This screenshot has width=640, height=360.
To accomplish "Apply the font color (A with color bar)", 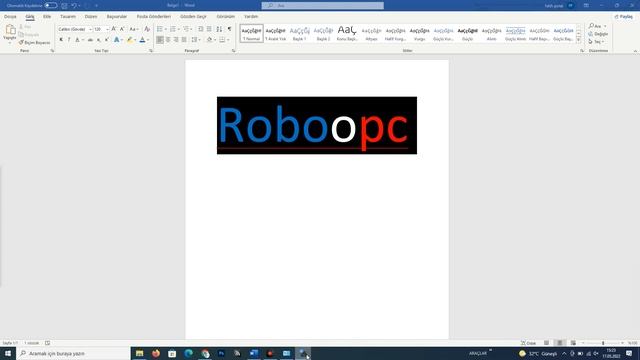I will pos(142,40).
